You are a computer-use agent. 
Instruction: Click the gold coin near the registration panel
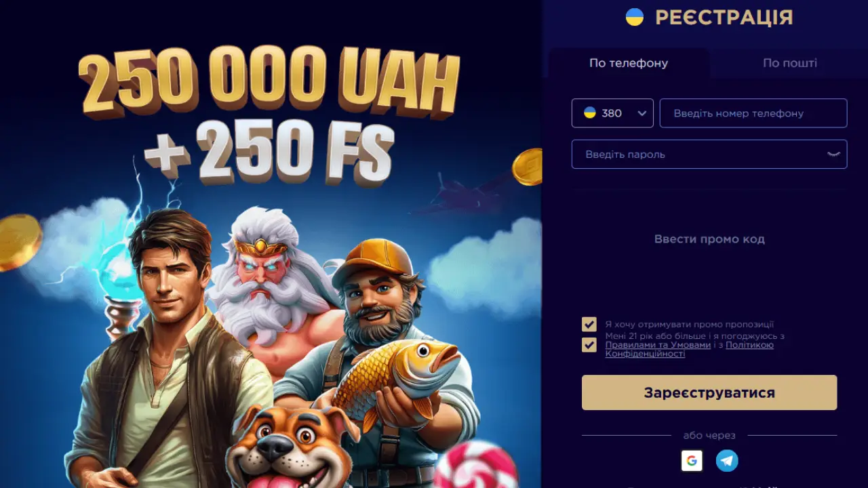tap(527, 167)
